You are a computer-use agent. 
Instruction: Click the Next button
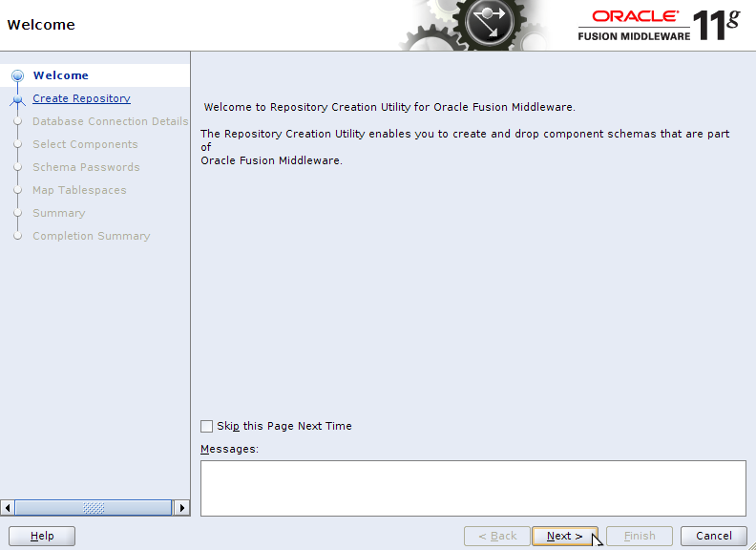click(x=564, y=536)
